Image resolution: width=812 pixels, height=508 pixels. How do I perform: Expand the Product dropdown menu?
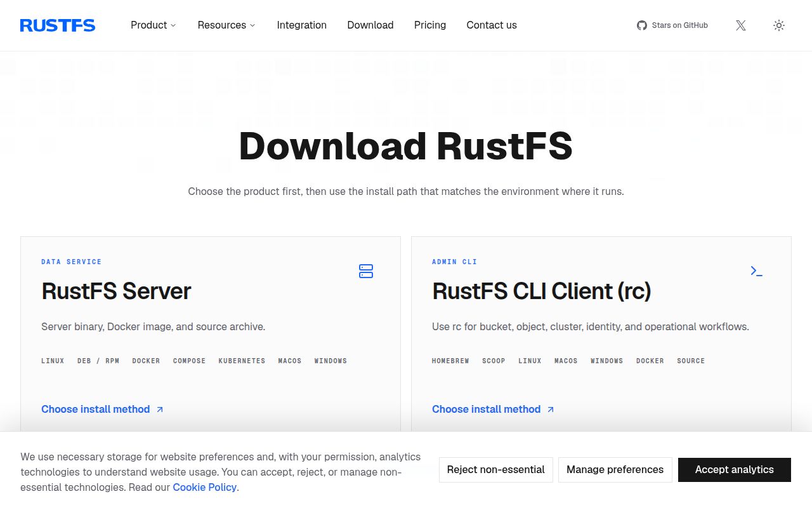pyautogui.click(x=154, y=25)
